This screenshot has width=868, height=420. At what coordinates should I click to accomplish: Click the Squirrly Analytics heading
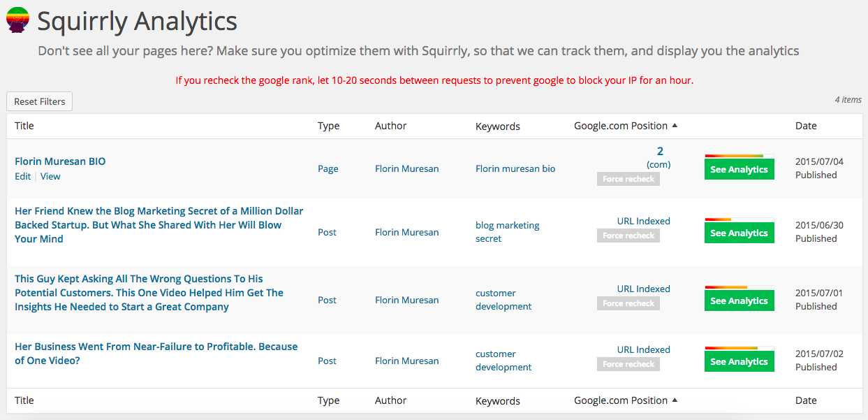click(x=137, y=22)
